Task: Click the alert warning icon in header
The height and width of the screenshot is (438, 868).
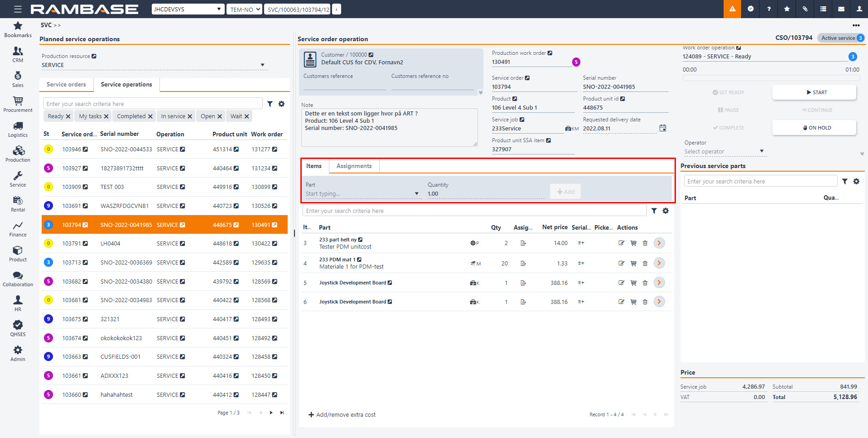Action: [732, 9]
